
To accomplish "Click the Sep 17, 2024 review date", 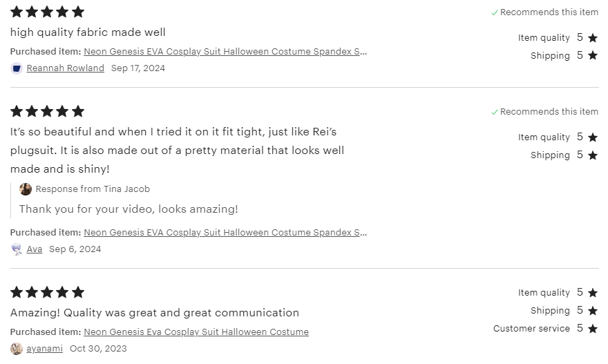I will coord(138,68).
